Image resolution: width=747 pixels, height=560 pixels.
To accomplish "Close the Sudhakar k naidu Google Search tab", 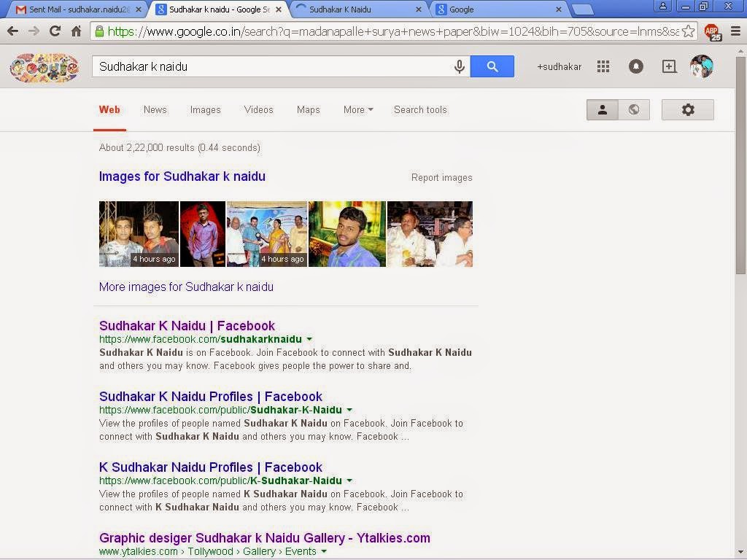I will pyautogui.click(x=279, y=9).
